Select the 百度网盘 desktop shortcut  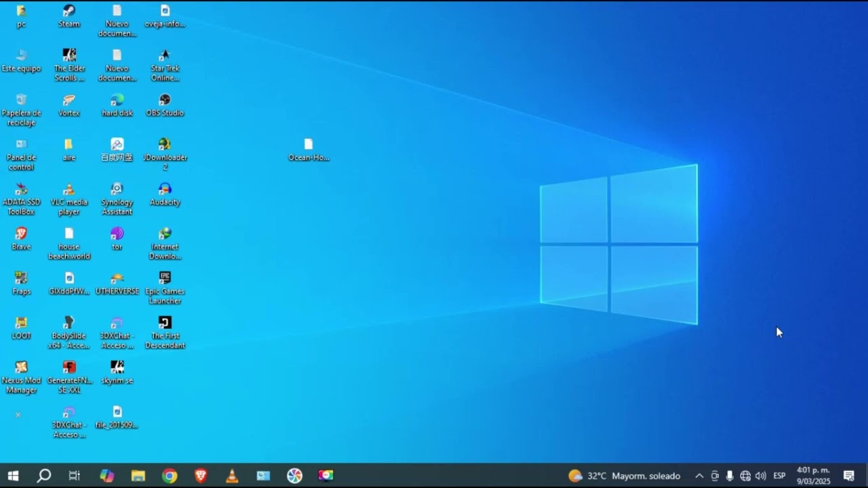click(x=117, y=150)
